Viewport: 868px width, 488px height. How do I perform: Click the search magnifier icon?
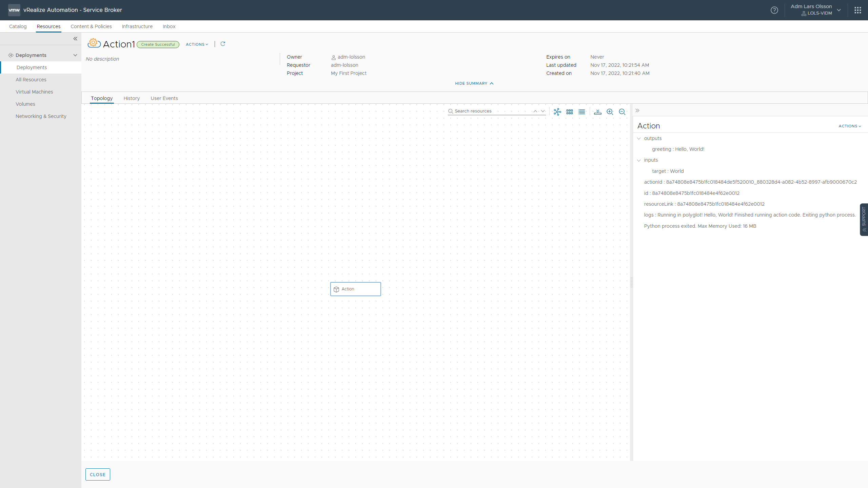(x=451, y=111)
